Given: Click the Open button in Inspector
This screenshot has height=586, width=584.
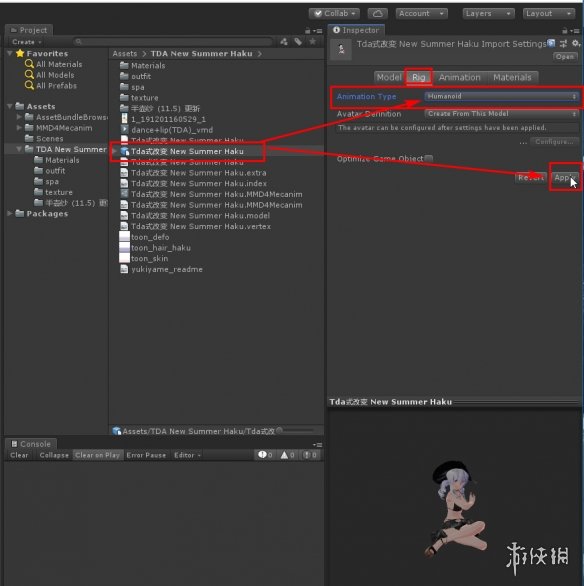Looking at the screenshot, I should click(565, 57).
